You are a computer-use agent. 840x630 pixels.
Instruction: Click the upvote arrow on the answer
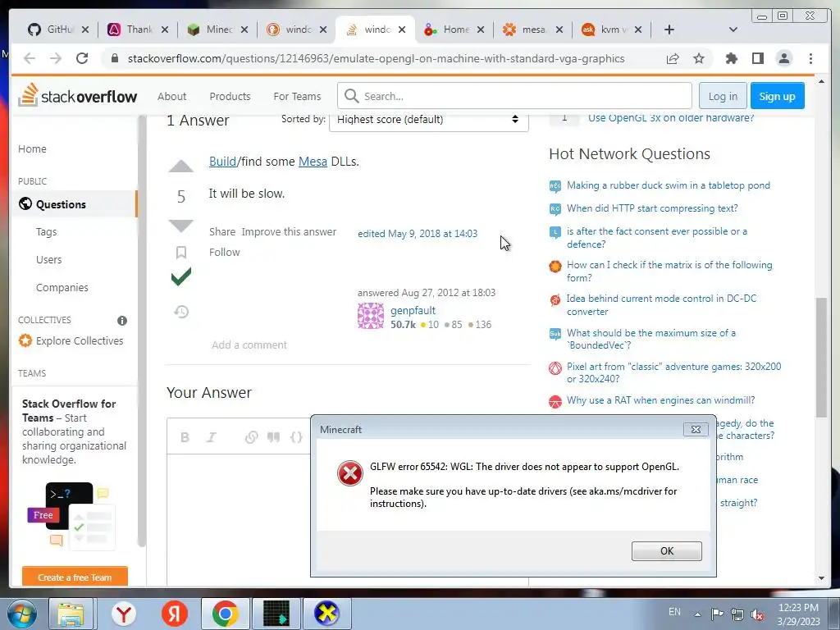coord(181,166)
